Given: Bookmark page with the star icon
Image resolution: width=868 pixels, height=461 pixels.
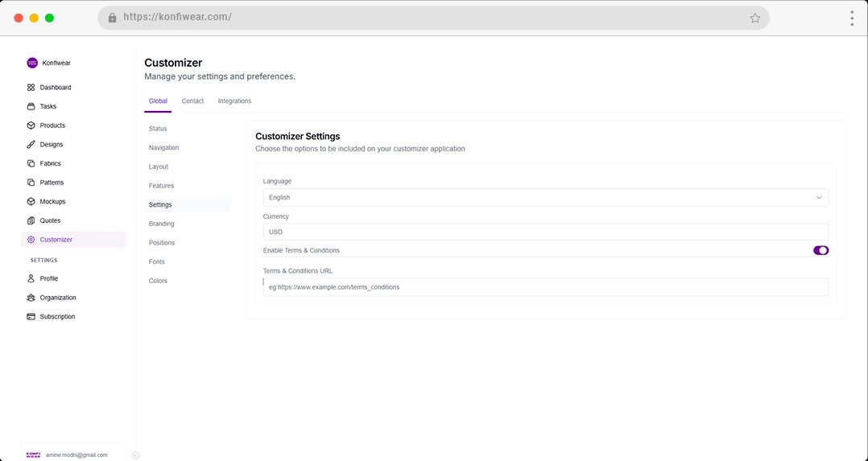Looking at the screenshot, I should (754, 18).
